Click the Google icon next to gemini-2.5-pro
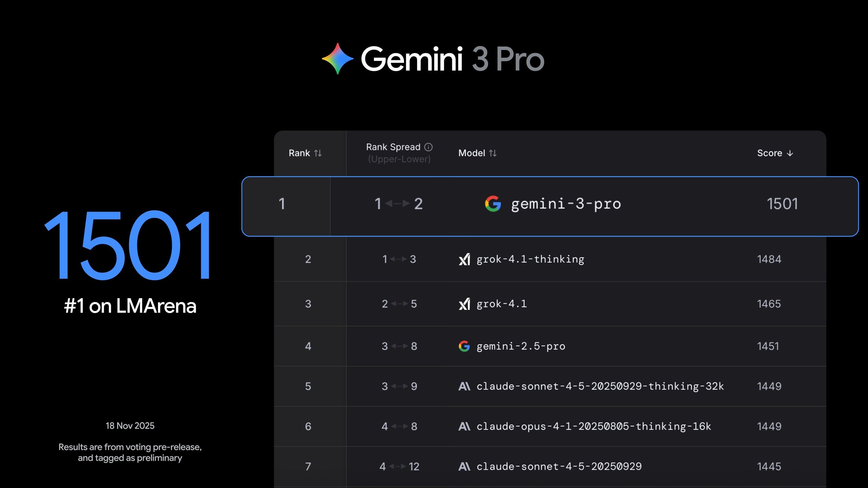The height and width of the screenshot is (488, 868). [464, 346]
